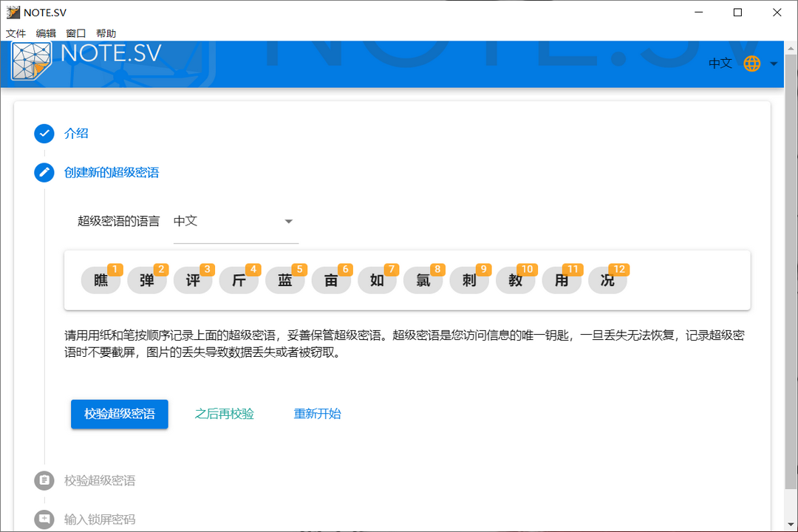
Task: Click the globe language icon
Action: click(x=751, y=64)
